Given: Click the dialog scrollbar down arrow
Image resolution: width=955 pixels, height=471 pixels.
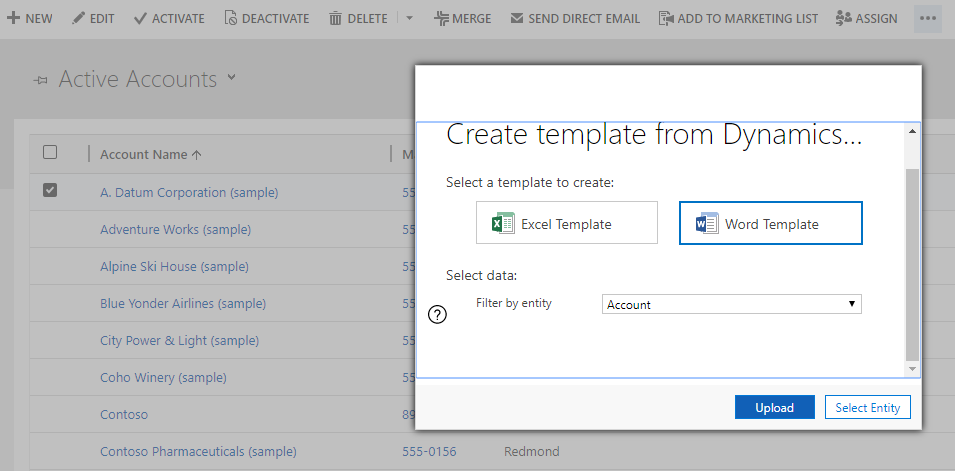Looking at the screenshot, I should click(912, 369).
